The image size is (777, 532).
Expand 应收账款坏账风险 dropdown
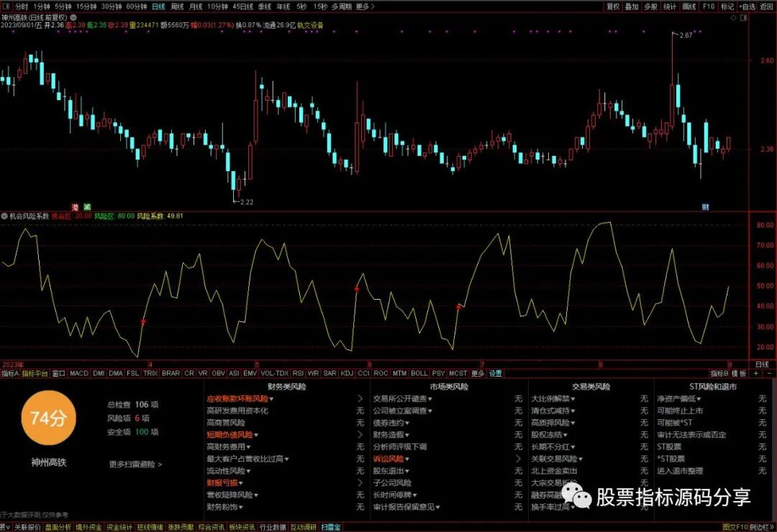point(271,399)
